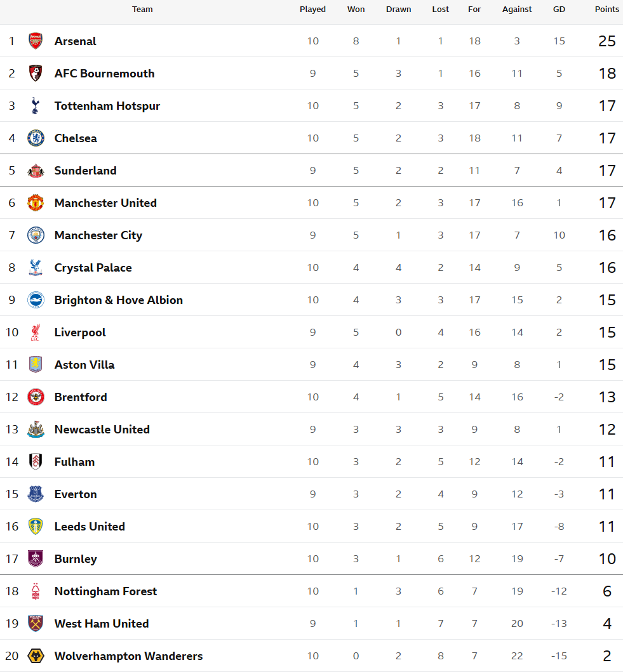Click the Manchester United crest icon
The image size is (623, 672).
(x=36, y=203)
